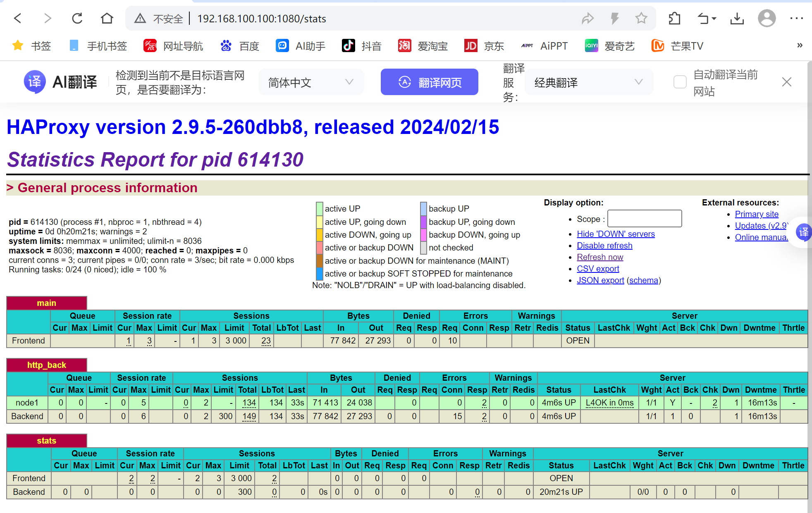812x513 pixels.
Task: Open the JSON schema link
Action: tap(644, 280)
